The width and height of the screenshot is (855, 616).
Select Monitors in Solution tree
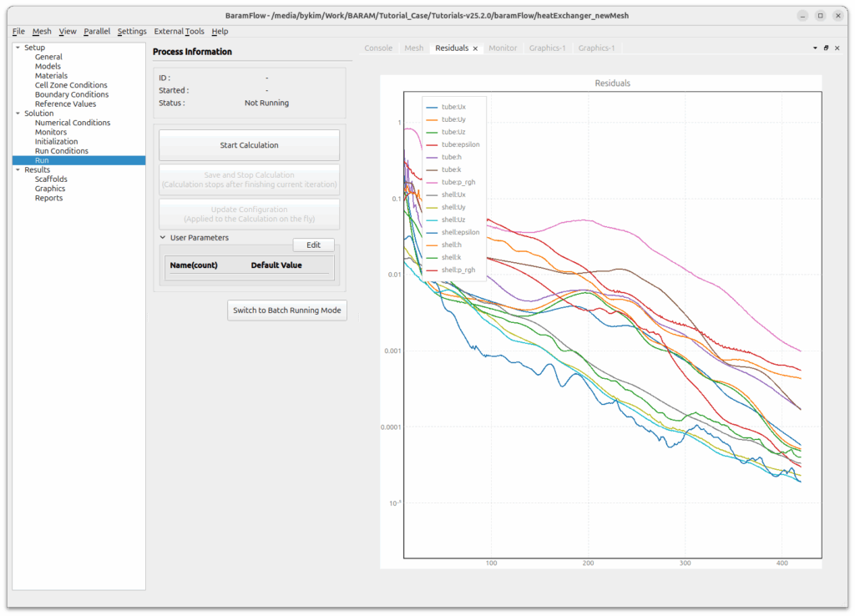(51, 132)
